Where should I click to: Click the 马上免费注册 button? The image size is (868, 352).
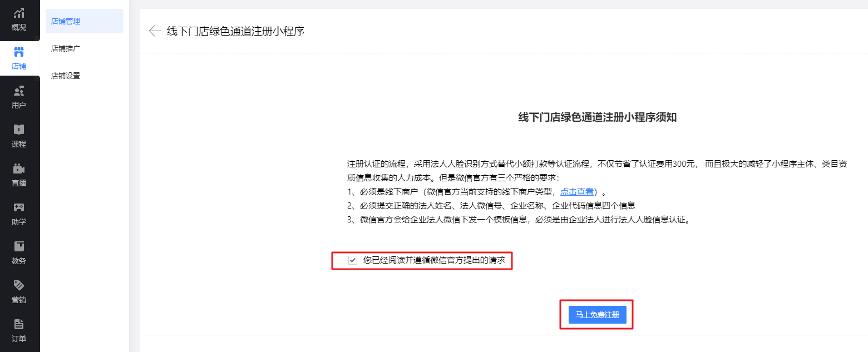(x=598, y=315)
